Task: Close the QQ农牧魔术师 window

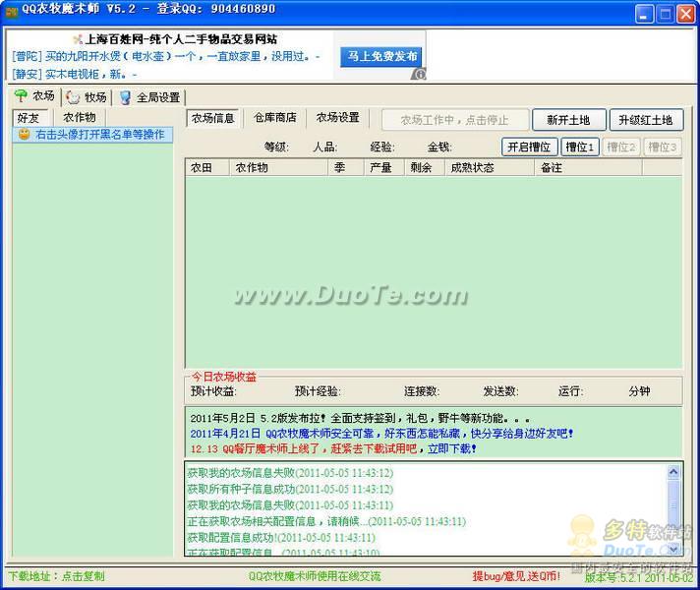Action: pyautogui.click(x=685, y=14)
